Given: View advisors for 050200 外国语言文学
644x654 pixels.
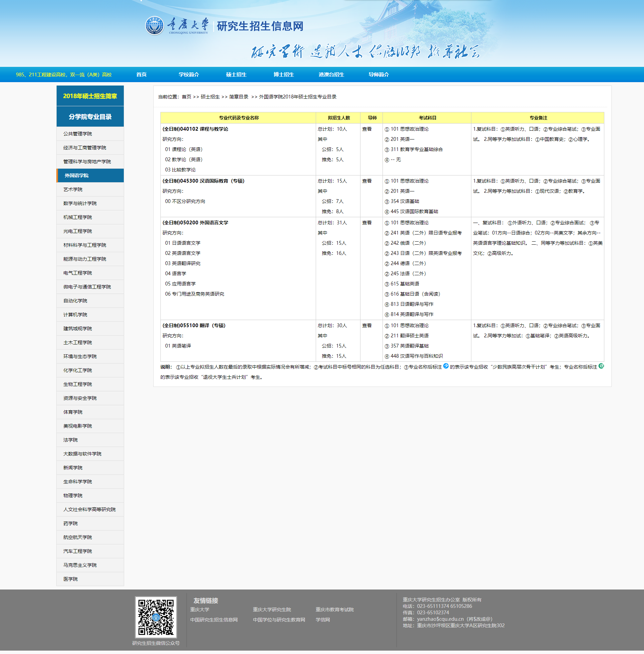Looking at the screenshot, I should click(x=367, y=223).
